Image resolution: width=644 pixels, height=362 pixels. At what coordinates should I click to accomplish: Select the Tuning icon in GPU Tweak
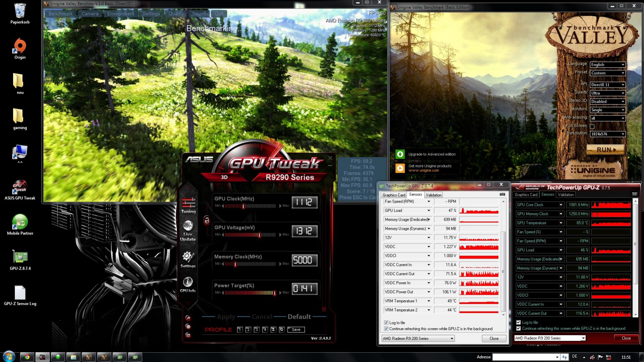(188, 205)
